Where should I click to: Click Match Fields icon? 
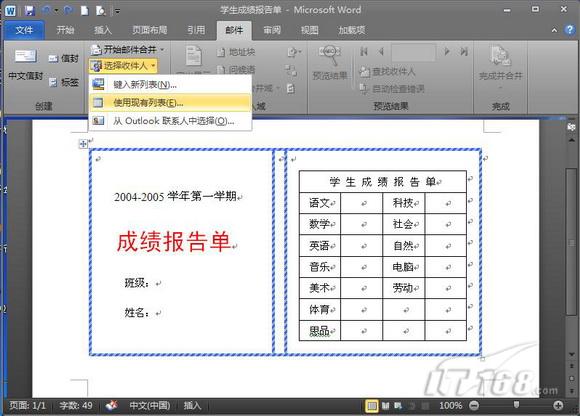point(292,70)
